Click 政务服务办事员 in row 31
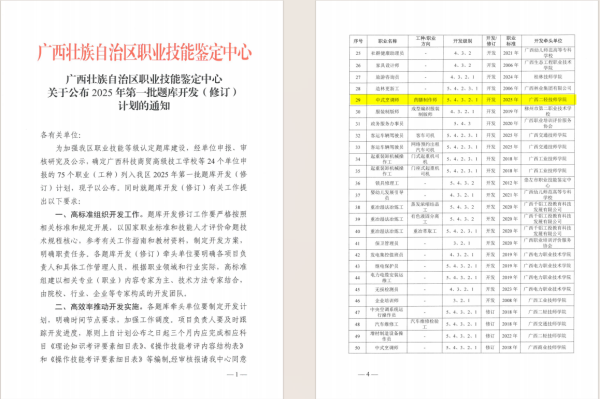Viewport: 600px width, 399px height. pyautogui.click(x=387, y=124)
